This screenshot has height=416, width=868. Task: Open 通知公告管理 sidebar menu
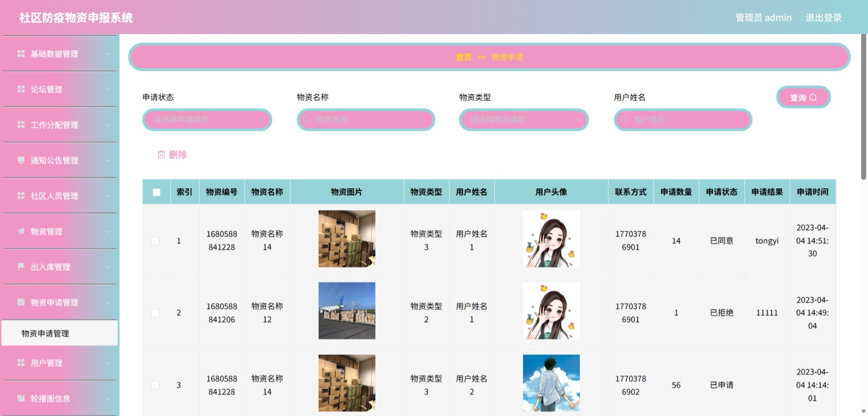60,160
